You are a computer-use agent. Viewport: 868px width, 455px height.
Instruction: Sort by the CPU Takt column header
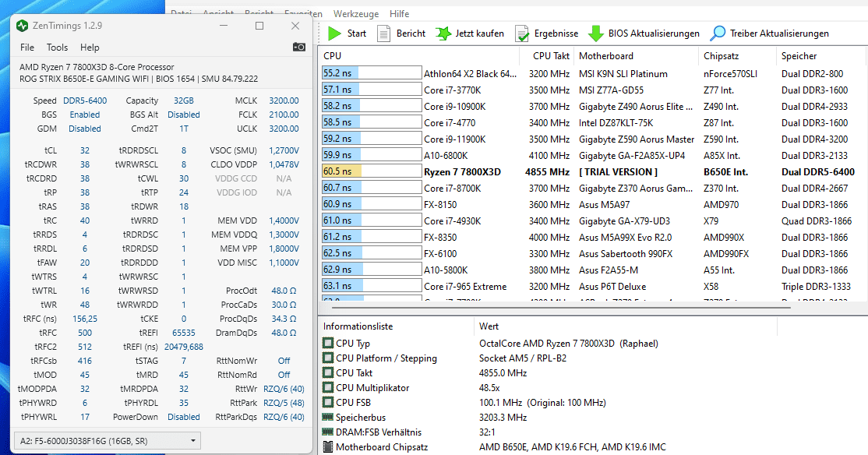[551, 56]
